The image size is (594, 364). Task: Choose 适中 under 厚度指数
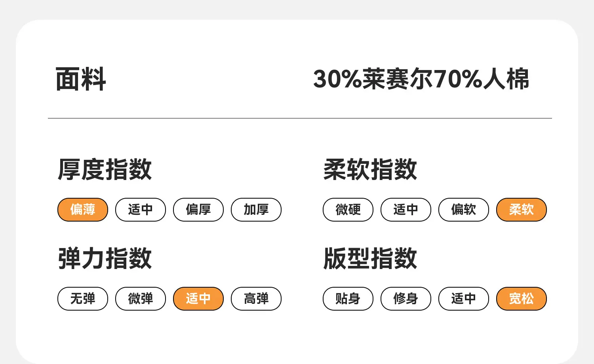pyautogui.click(x=141, y=210)
